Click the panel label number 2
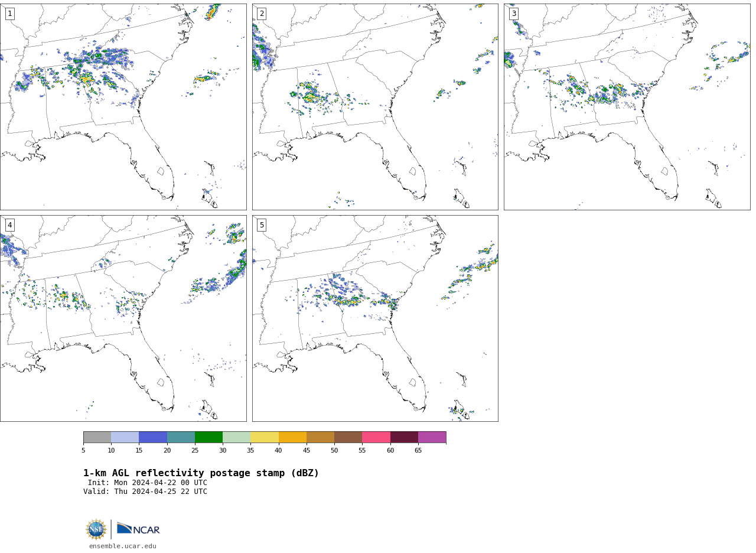The height and width of the screenshot is (553, 756). [x=262, y=14]
